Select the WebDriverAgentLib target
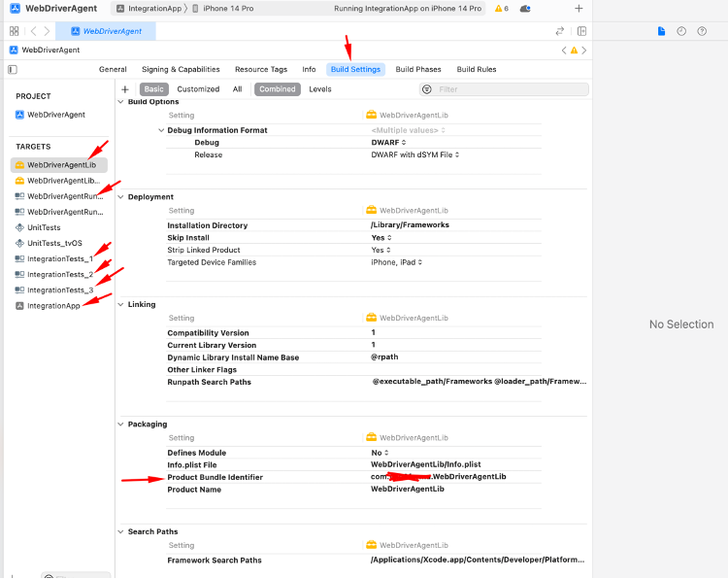 [x=59, y=165]
